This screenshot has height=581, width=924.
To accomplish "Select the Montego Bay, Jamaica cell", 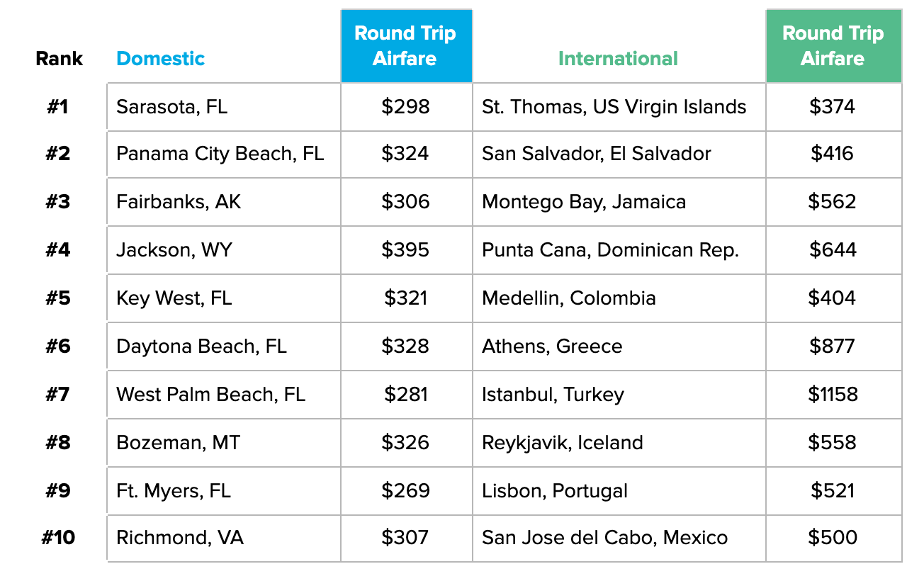I will [584, 202].
